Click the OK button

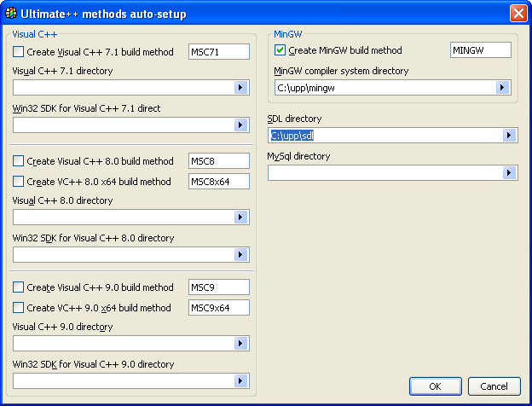(435, 386)
